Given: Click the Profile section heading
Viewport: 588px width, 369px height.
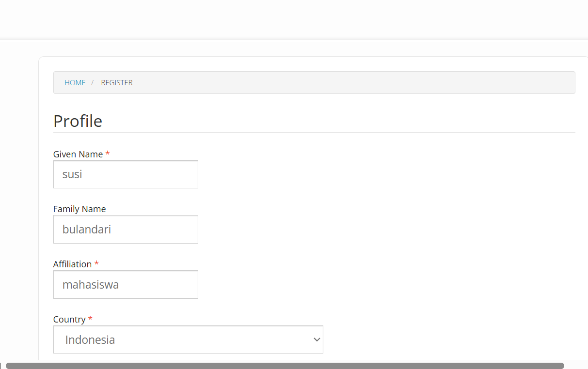Looking at the screenshot, I should [x=78, y=121].
